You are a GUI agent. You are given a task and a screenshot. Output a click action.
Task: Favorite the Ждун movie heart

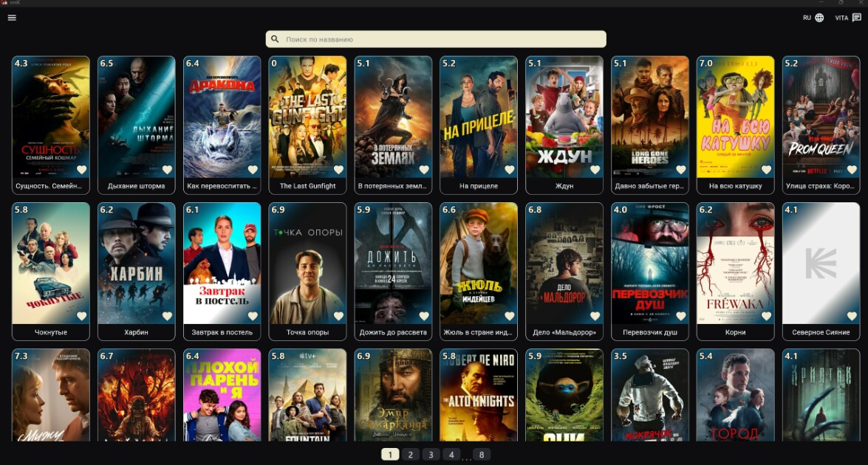(x=595, y=170)
